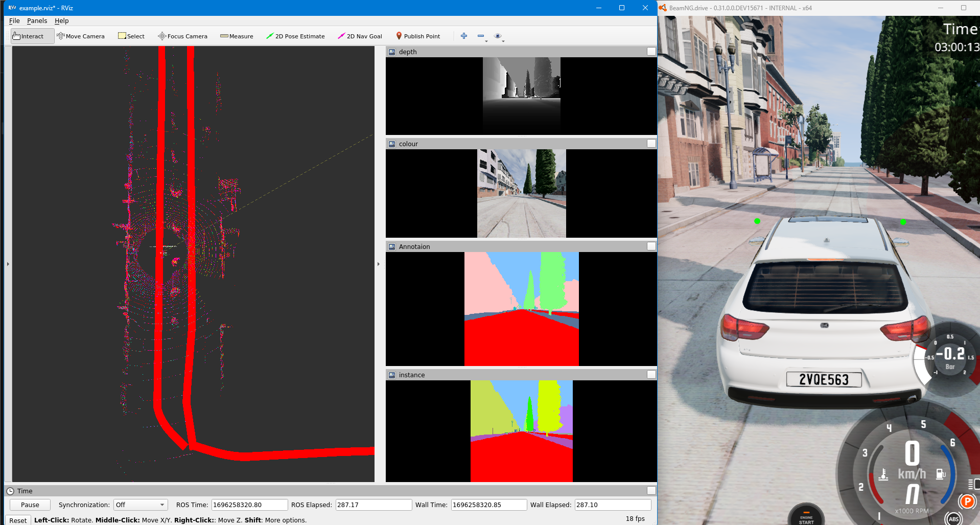Select the 2D Pose Estimate tool
980x525 pixels.
tap(295, 36)
